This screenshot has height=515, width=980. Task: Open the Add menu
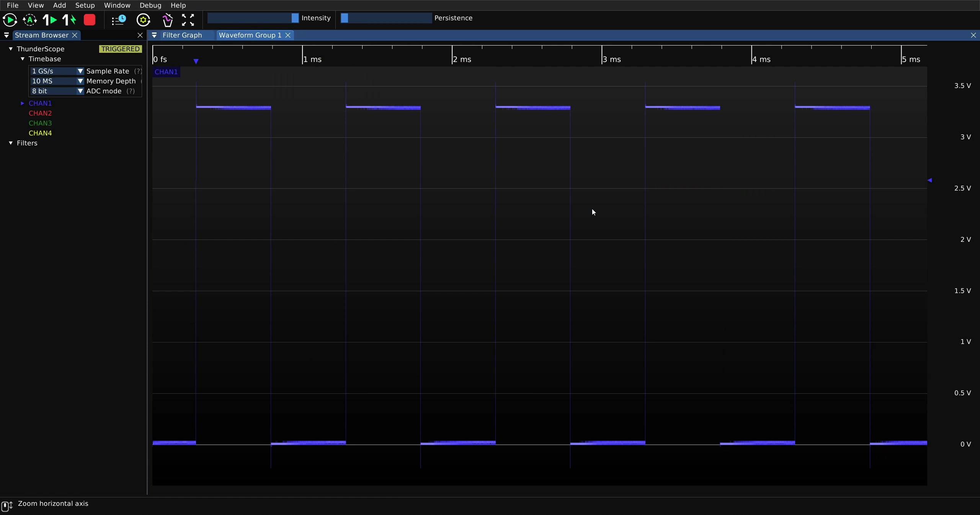(x=59, y=5)
